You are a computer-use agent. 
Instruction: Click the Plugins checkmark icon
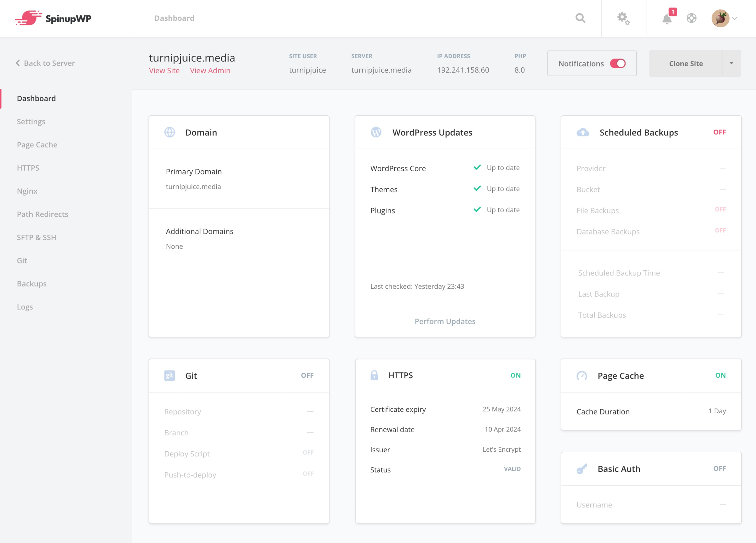click(x=477, y=209)
